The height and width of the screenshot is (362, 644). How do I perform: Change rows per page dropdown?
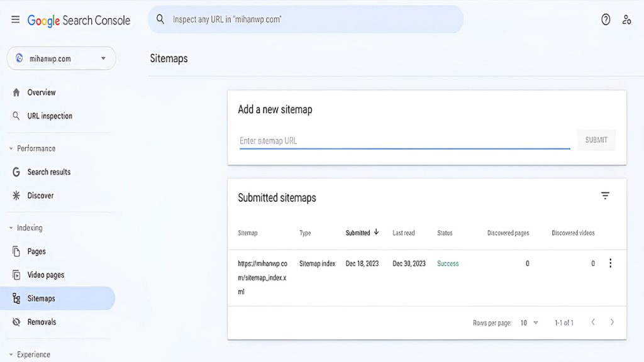coord(529,322)
